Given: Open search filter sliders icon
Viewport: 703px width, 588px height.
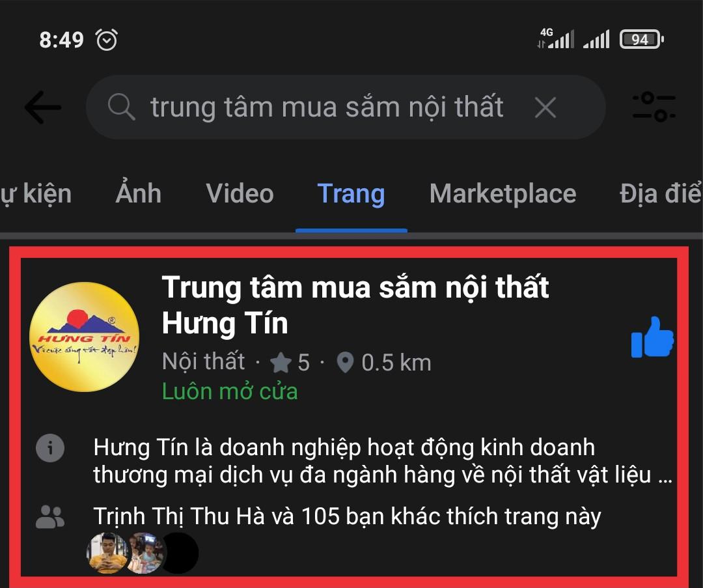Looking at the screenshot, I should point(654,107).
